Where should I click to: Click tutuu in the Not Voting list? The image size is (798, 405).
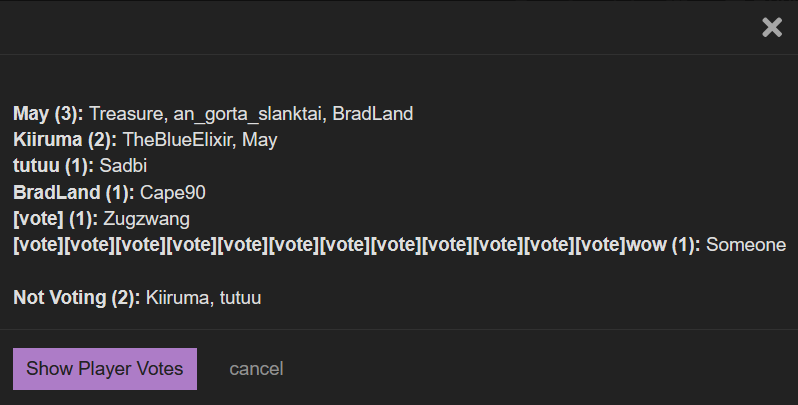pos(240,298)
